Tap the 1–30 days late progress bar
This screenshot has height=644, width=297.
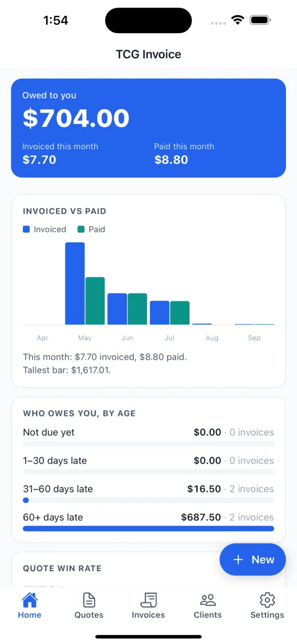(148, 472)
